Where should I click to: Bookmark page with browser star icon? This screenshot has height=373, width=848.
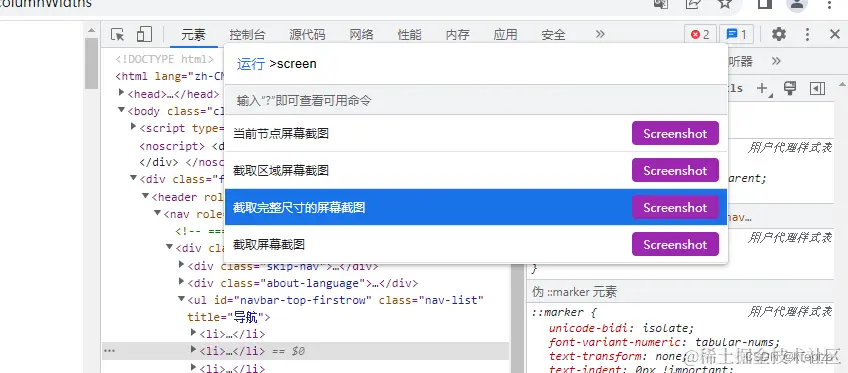pyautogui.click(x=725, y=4)
